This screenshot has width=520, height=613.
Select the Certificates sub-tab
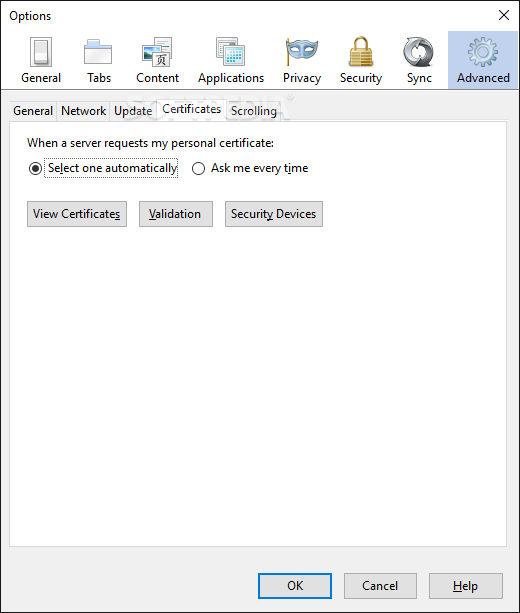[192, 109]
